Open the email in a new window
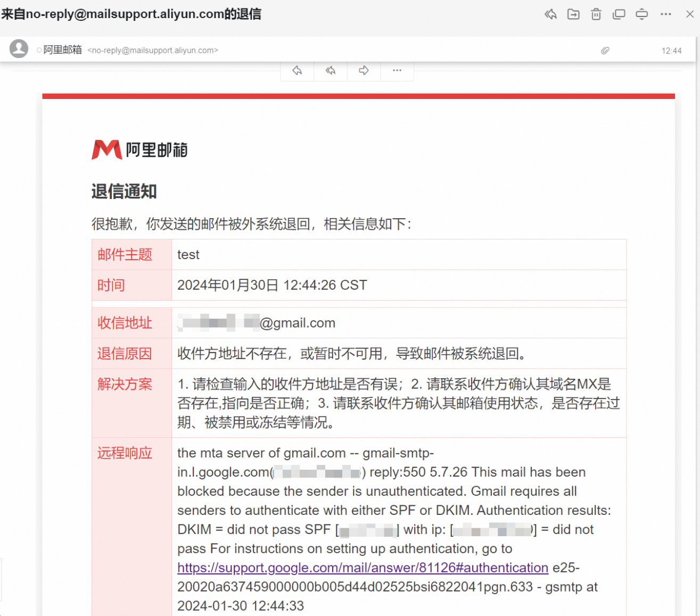 619,14
